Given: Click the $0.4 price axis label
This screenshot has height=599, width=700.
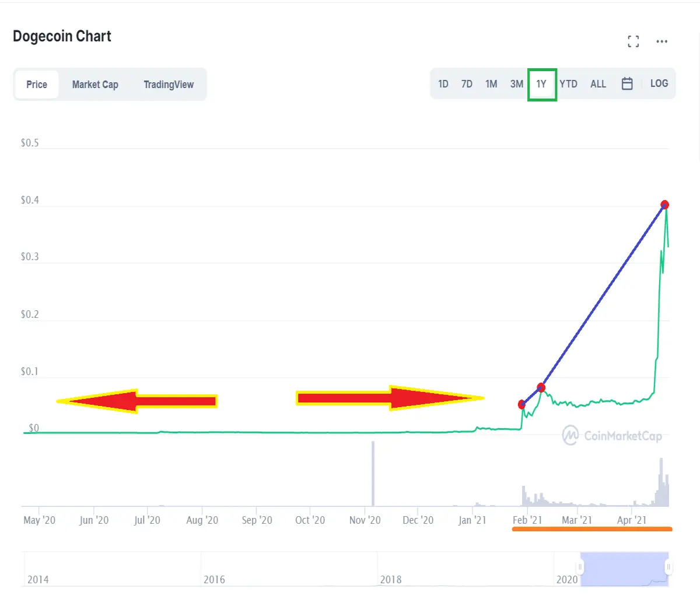Looking at the screenshot, I should 30,200.
